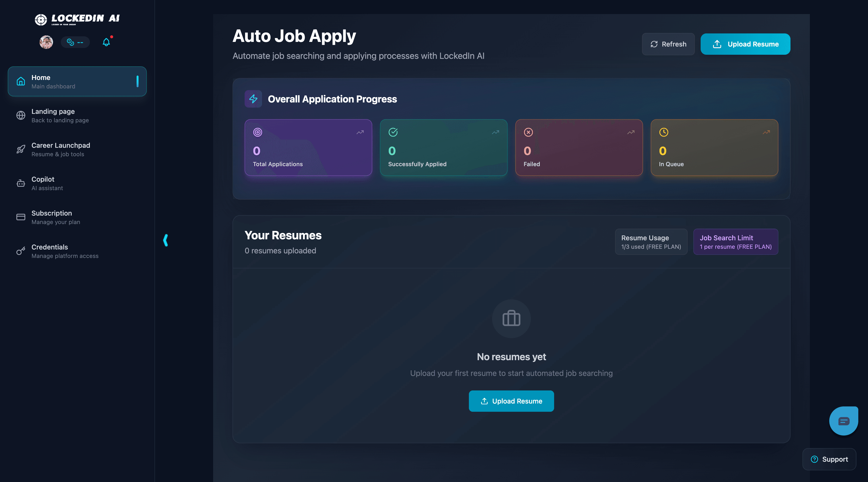
Task: Click the briefcase icon in empty resume area
Action: pyautogui.click(x=511, y=319)
